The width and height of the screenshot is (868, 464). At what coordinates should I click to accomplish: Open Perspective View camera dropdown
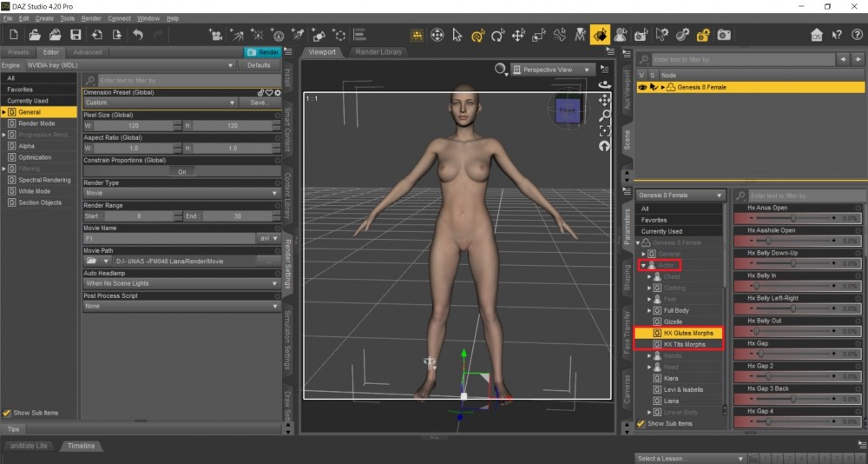point(551,70)
